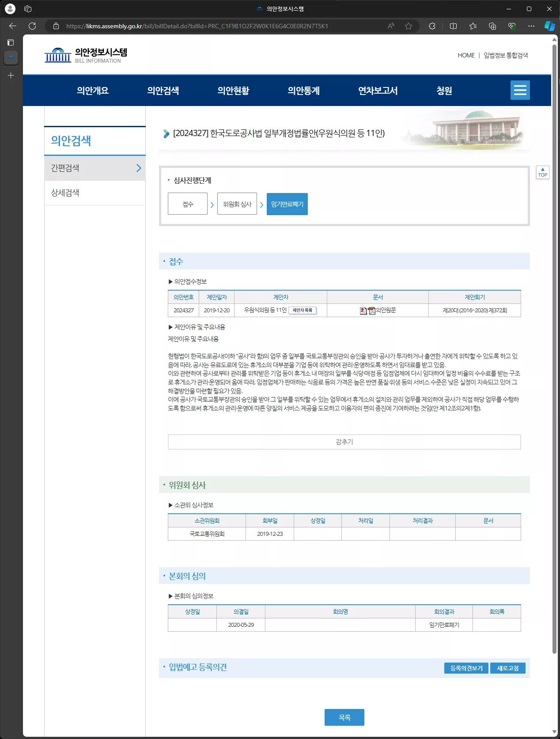Click the 임기만료폐기 result cell in table
Screen dimensions: 560x739
(444, 625)
